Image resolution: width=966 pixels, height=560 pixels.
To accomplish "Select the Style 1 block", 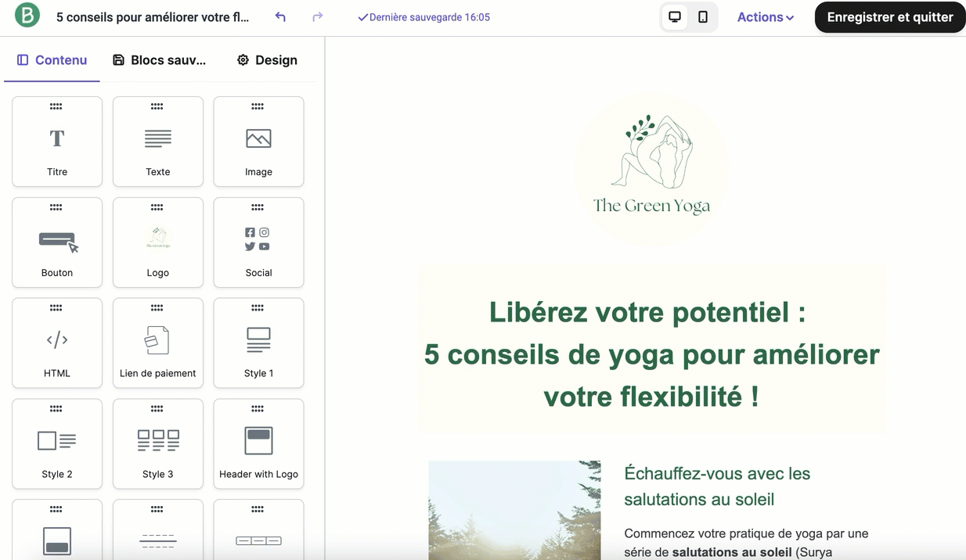I will [258, 343].
